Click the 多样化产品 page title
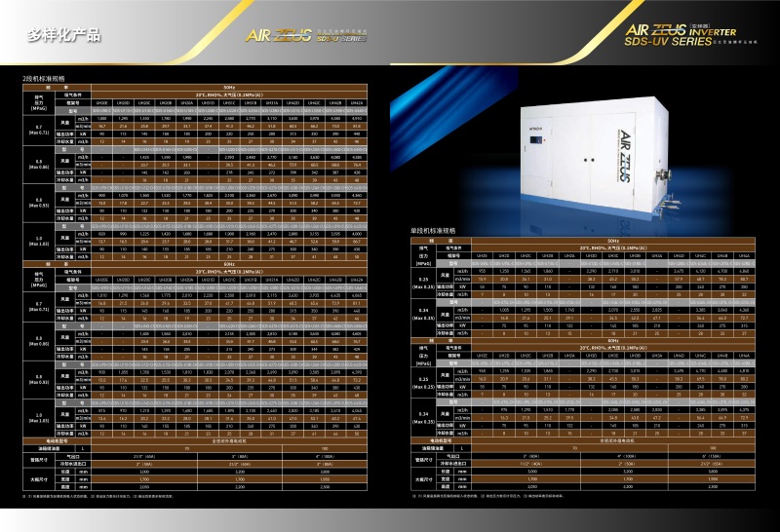The width and height of the screenshot is (780, 532). (x=62, y=36)
